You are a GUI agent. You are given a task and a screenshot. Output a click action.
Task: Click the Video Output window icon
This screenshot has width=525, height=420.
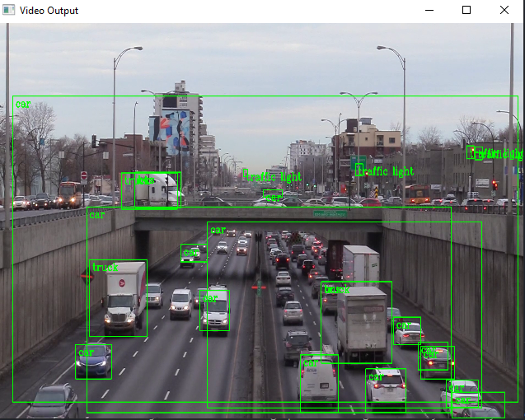coord(9,10)
